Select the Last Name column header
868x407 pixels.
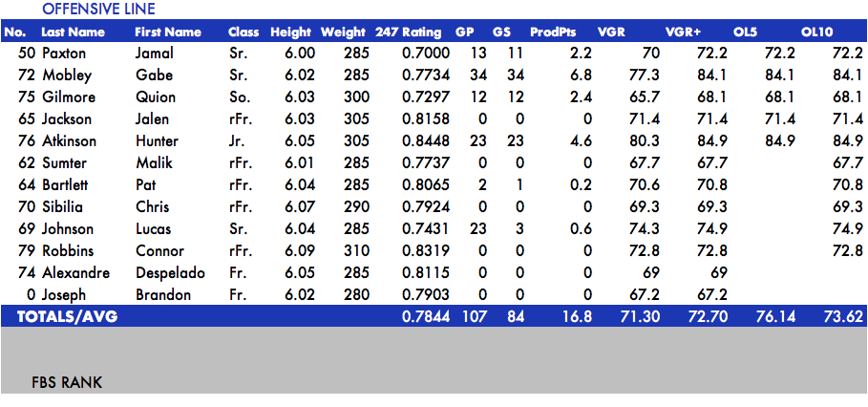[74, 32]
